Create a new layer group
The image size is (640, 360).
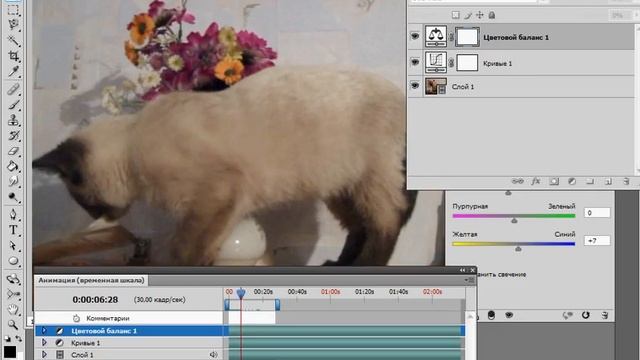[x=590, y=181]
